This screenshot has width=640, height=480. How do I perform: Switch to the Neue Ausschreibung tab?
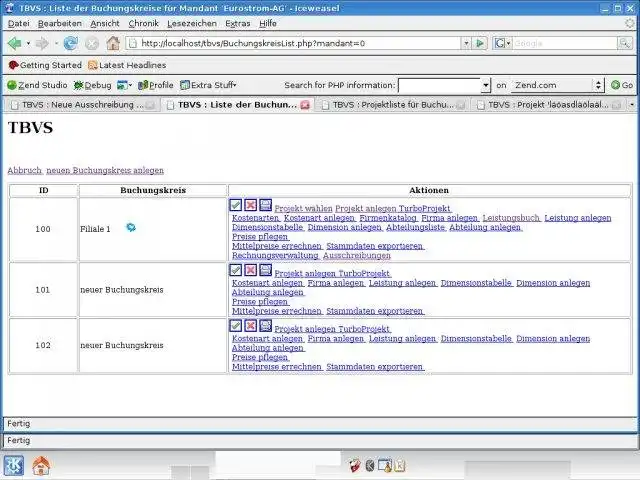[82, 105]
